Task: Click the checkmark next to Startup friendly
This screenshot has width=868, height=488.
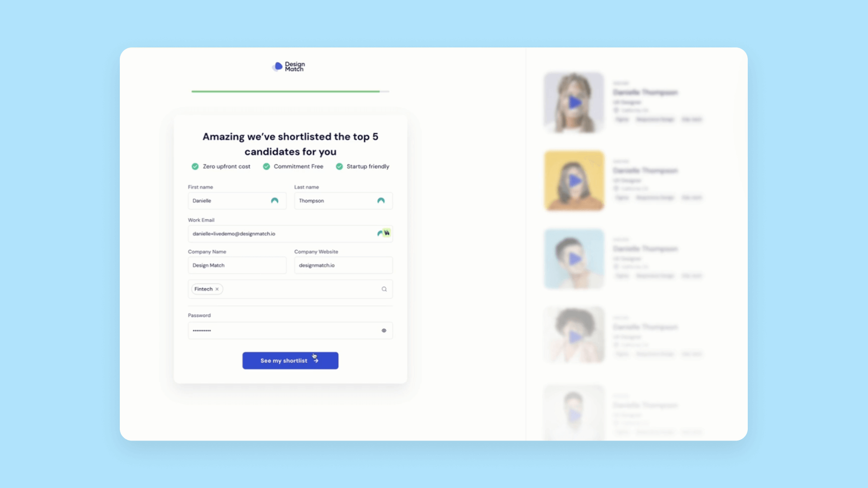Action: (339, 166)
